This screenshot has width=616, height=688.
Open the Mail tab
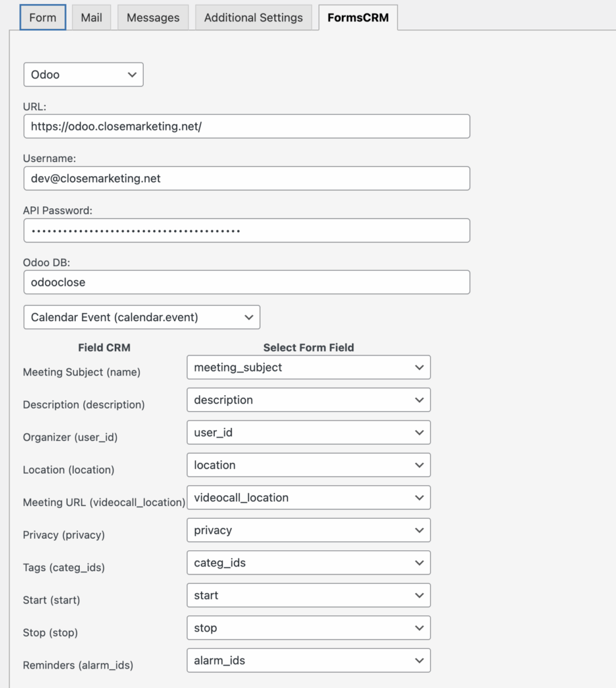click(x=91, y=17)
